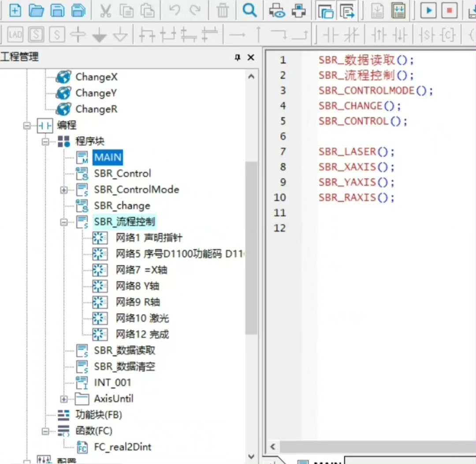Open FC_real2Dint function
476x464 pixels.
click(123, 447)
